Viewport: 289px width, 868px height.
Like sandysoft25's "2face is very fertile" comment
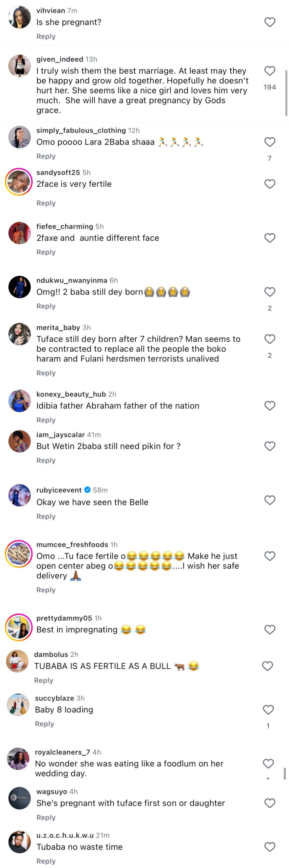click(270, 184)
